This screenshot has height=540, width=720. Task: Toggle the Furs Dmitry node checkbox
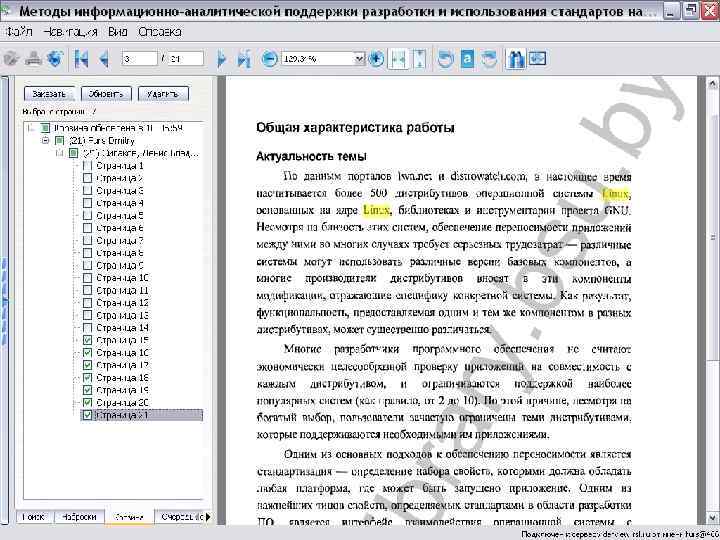59,141
